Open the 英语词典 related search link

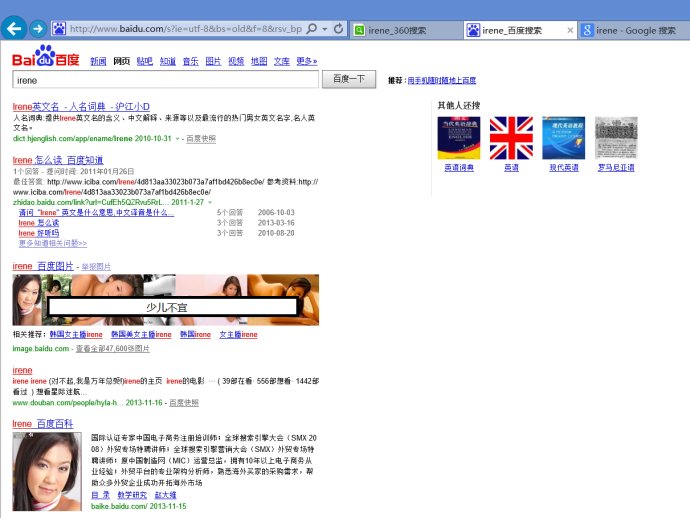point(459,168)
